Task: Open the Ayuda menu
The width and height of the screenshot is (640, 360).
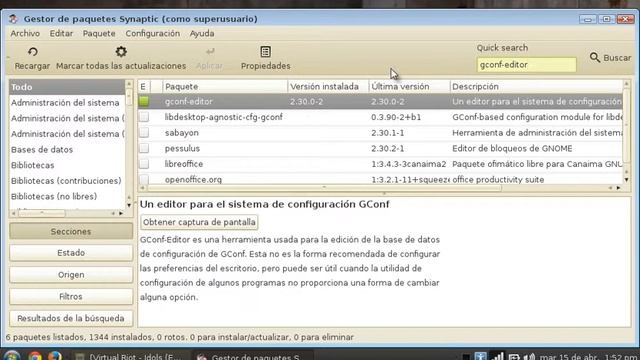Action: click(x=202, y=33)
